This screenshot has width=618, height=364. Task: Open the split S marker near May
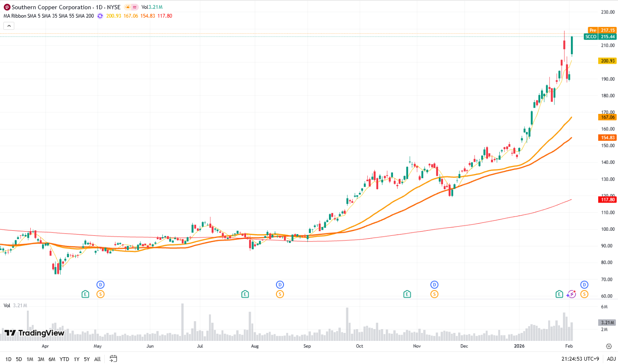100,294
